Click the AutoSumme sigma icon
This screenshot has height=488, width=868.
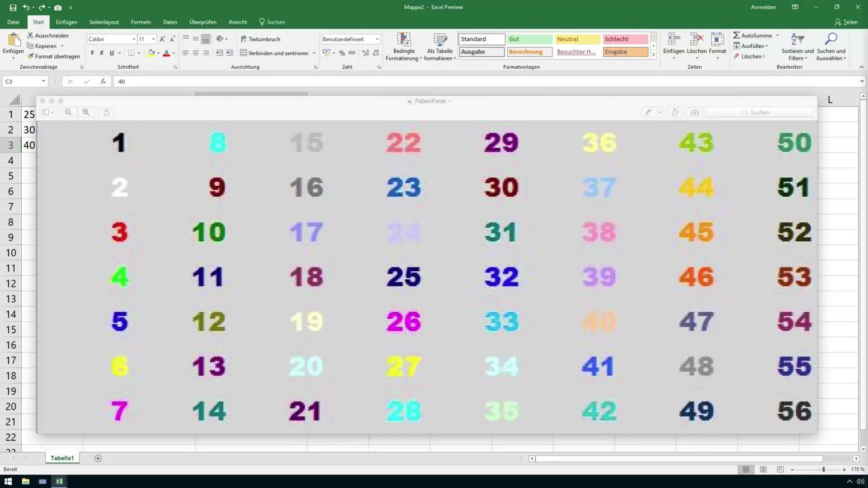click(736, 35)
